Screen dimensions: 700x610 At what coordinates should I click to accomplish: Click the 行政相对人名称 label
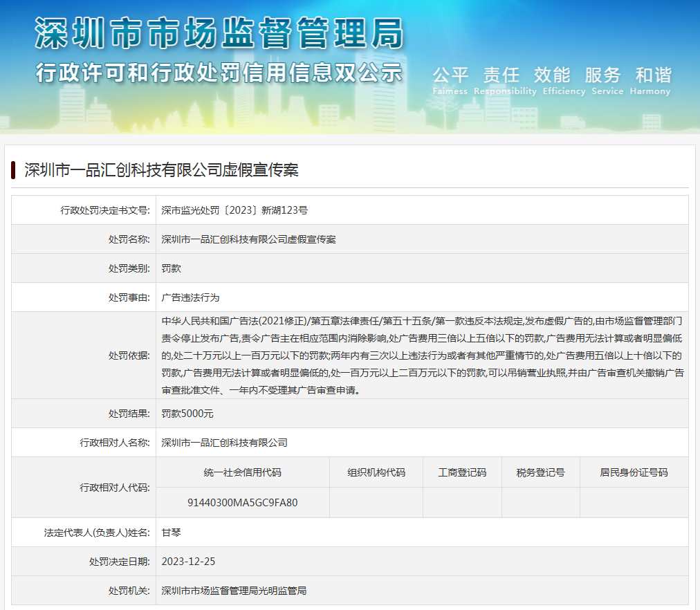pyautogui.click(x=115, y=442)
